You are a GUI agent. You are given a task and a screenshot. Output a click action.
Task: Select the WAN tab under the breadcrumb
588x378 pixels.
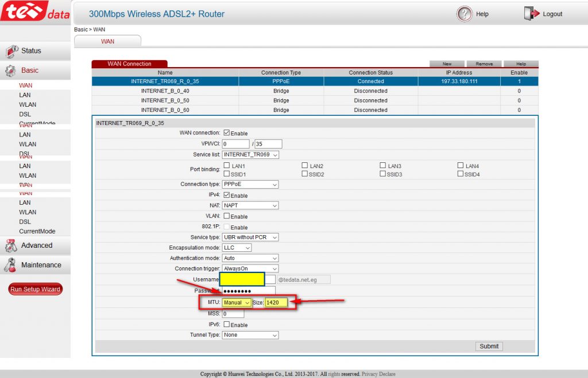107,41
